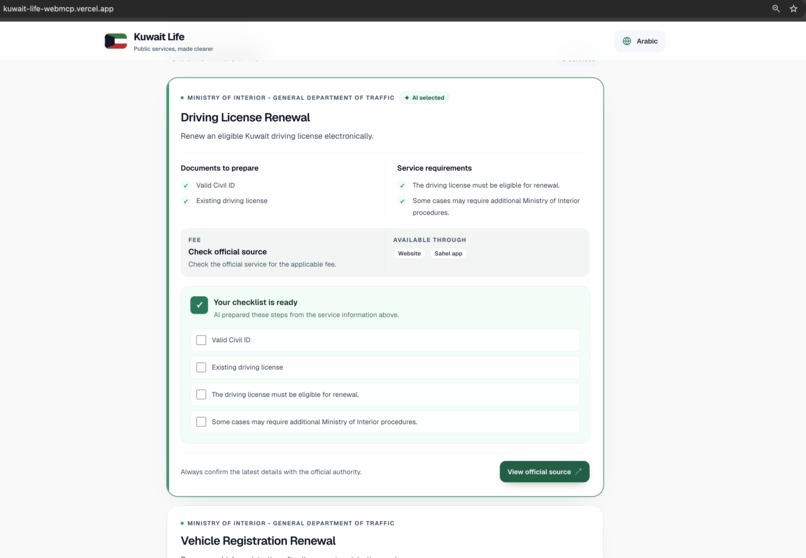
Task: Click Renew an eligible Kuwait driving license description
Action: coord(277,136)
